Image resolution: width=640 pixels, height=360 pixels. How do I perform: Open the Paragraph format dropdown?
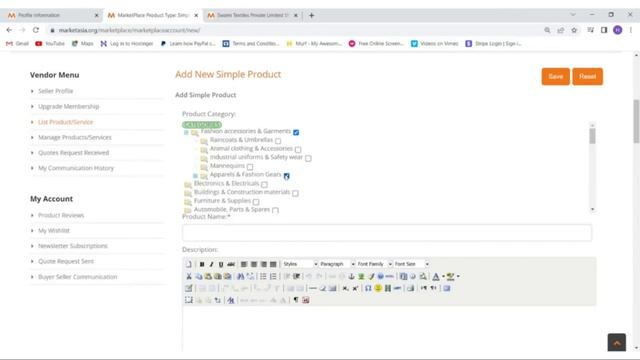click(337, 264)
